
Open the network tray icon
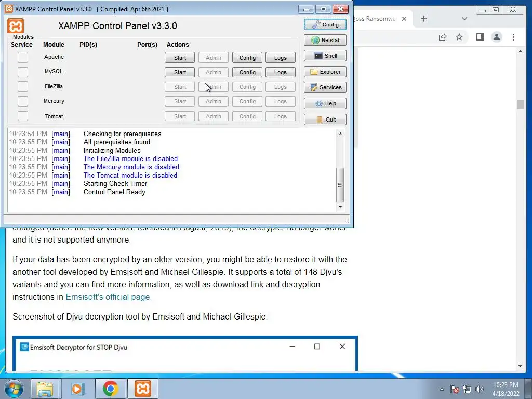point(467,389)
